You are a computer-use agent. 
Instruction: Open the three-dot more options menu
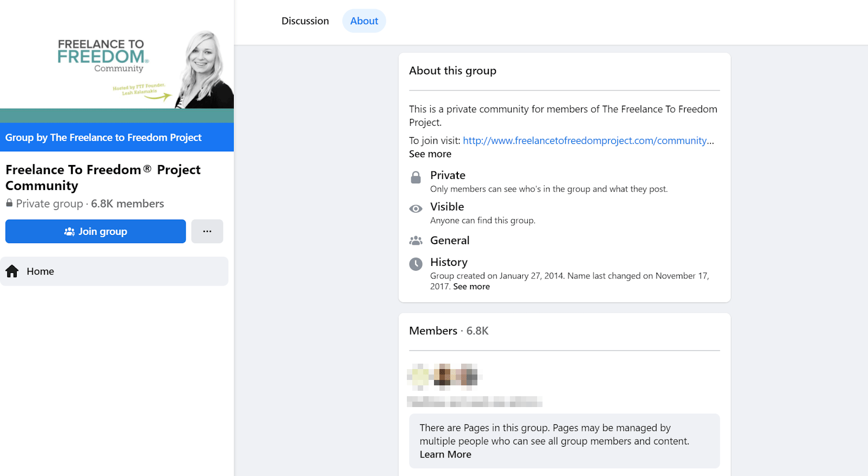(207, 231)
